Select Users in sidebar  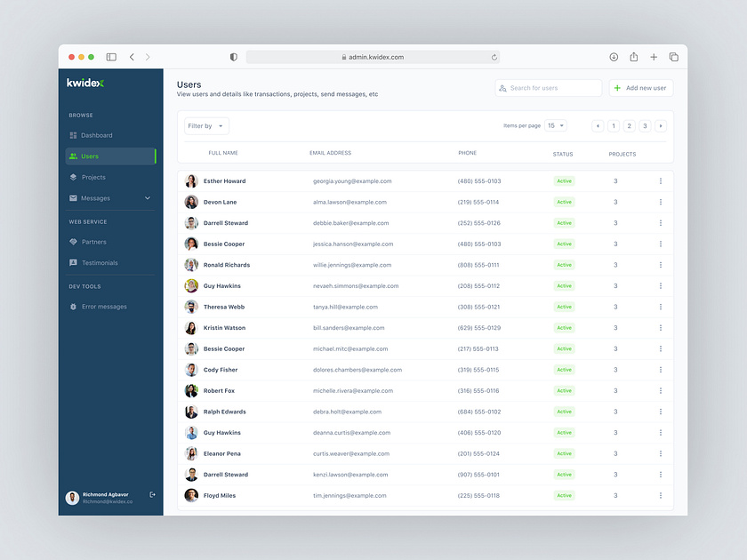110,156
